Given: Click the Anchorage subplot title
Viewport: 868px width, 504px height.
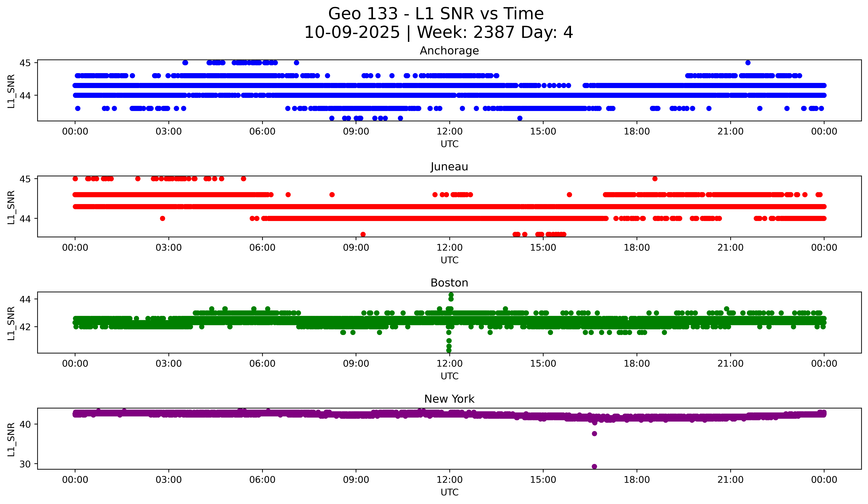Looking at the screenshot, I should click(x=449, y=51).
